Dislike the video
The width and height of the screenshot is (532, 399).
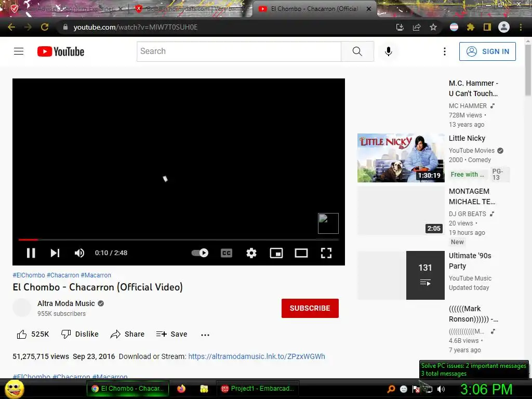[x=79, y=334]
